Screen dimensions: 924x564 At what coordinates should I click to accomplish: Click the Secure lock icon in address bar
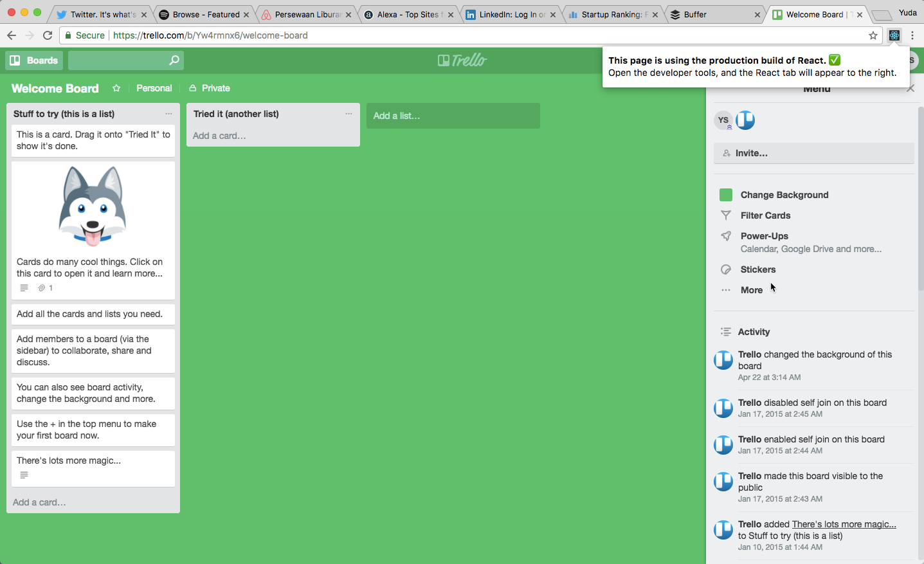68,35
